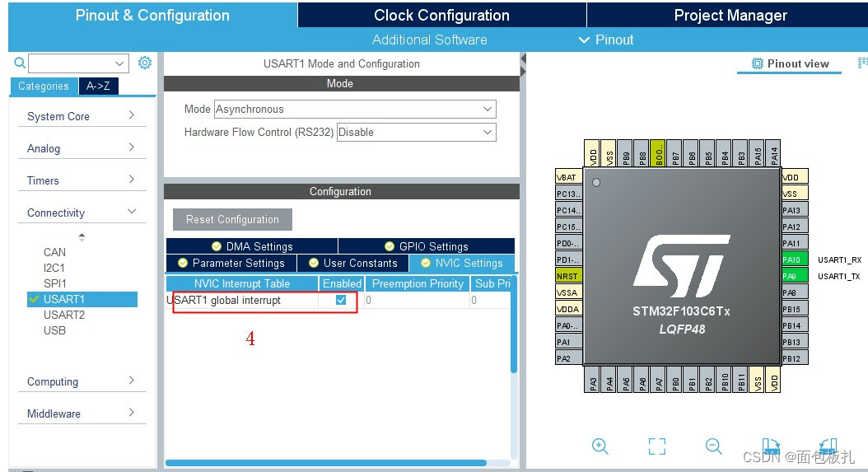This screenshot has width=868, height=472.
Task: Click the search magnifier icon
Action: click(20, 63)
